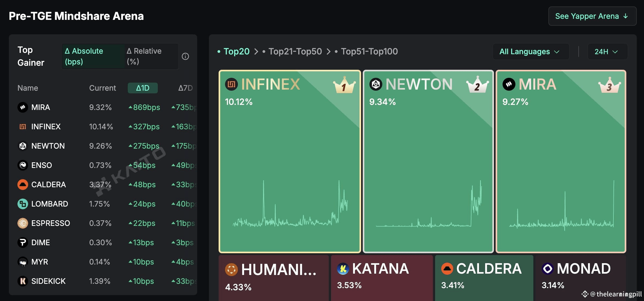644x301 pixels.
Task: Click the Current column header
Action: coord(103,88)
